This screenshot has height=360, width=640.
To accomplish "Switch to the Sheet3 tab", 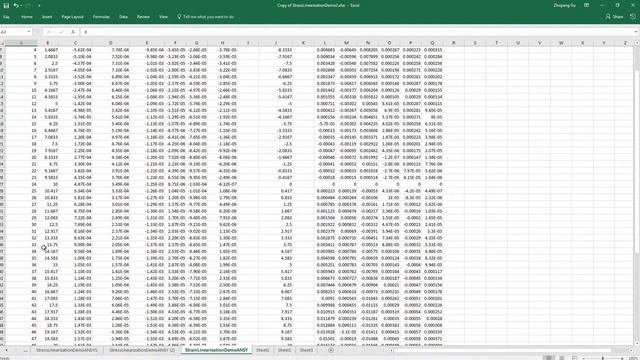I will [306, 350].
